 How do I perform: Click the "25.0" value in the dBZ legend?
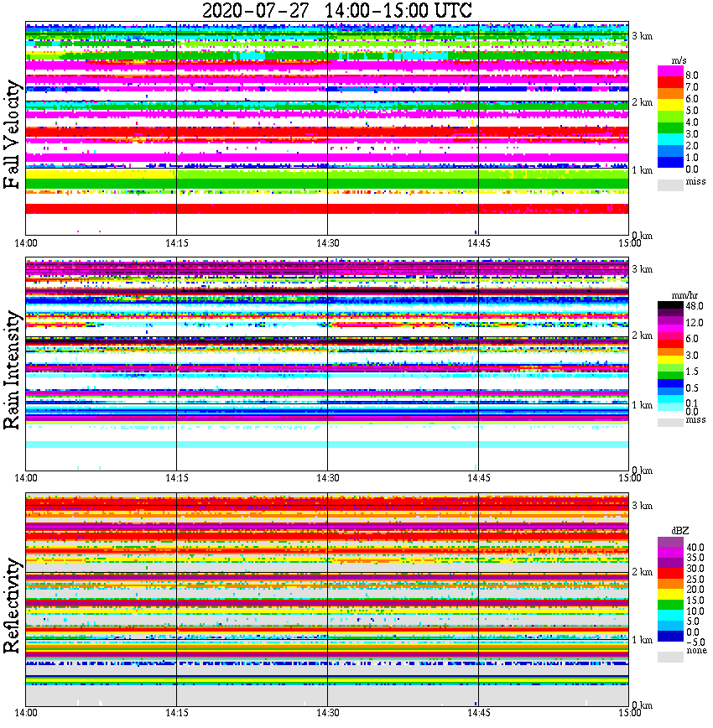695,580
